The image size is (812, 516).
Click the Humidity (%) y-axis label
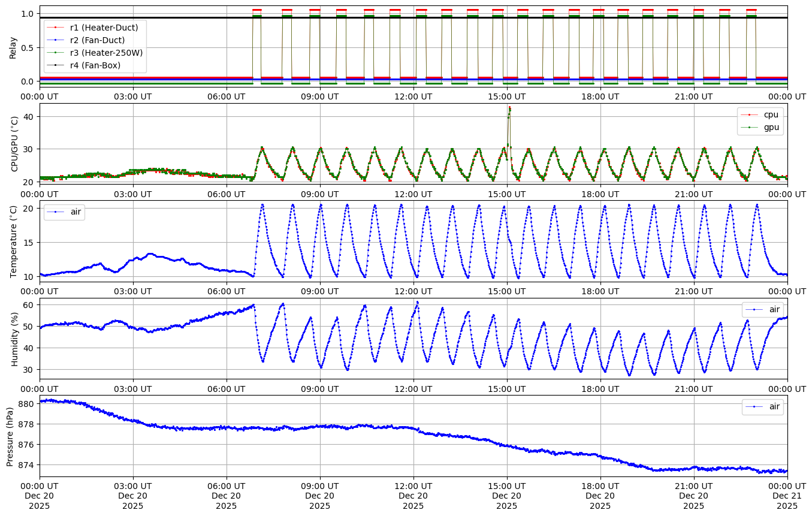[15, 339]
